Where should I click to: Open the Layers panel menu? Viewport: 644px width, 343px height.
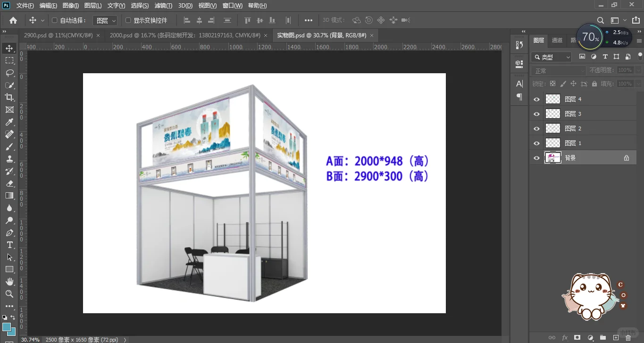(639, 41)
